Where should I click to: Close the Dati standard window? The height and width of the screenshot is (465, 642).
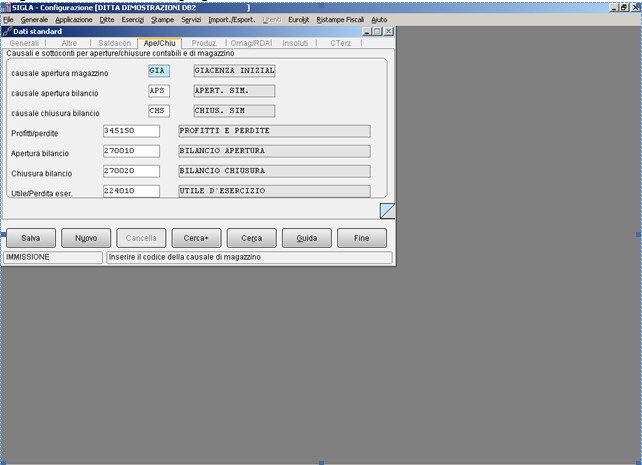click(x=389, y=32)
